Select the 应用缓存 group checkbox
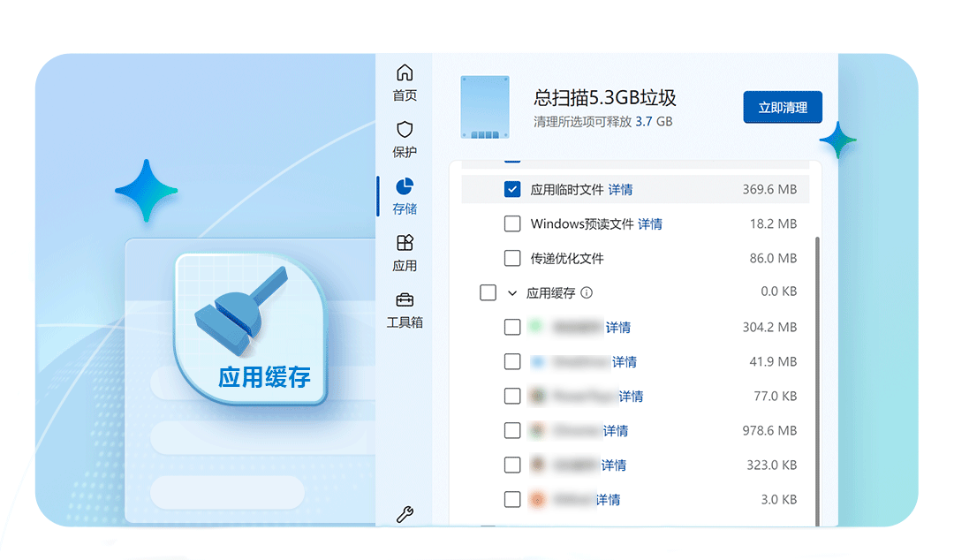The image size is (954, 560). point(488,292)
